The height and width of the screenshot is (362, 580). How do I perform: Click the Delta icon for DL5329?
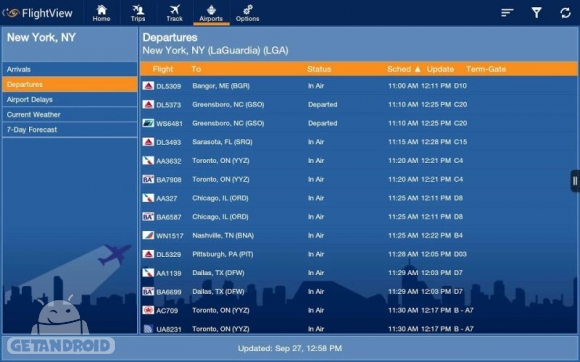(x=148, y=254)
